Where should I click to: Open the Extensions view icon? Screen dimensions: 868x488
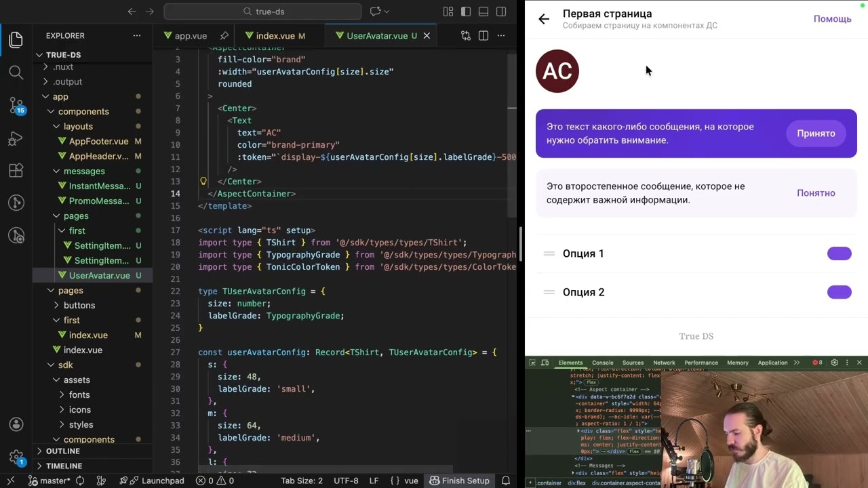pos(16,170)
